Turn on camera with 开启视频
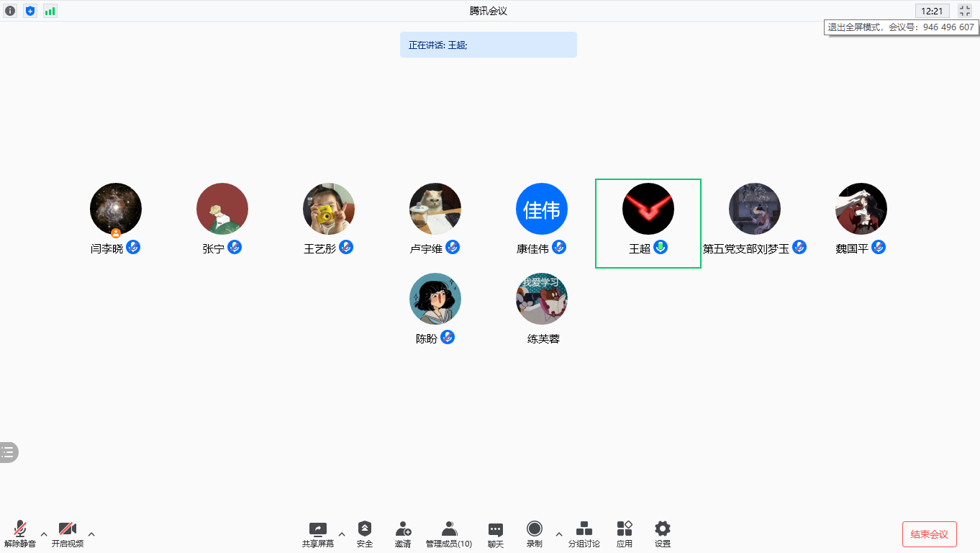This screenshot has height=553, width=980. click(68, 534)
